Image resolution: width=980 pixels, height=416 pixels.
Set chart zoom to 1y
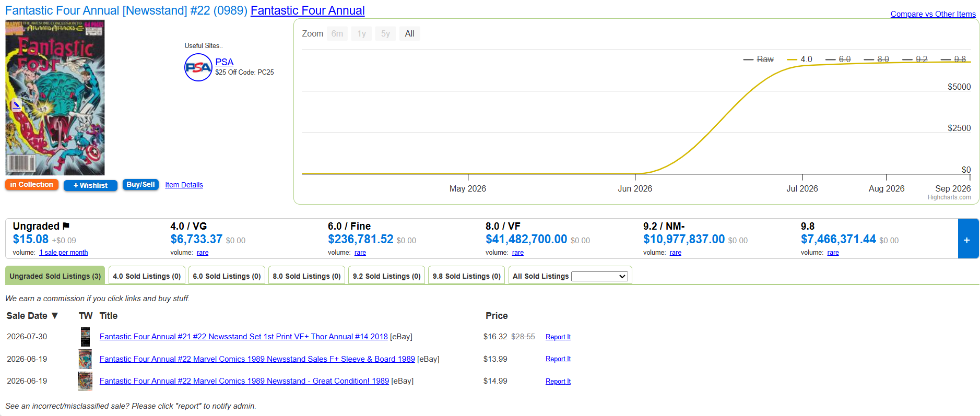(361, 34)
